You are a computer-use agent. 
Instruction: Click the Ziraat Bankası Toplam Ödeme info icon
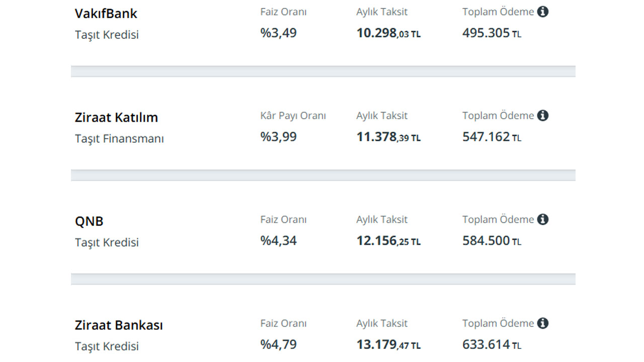(542, 323)
